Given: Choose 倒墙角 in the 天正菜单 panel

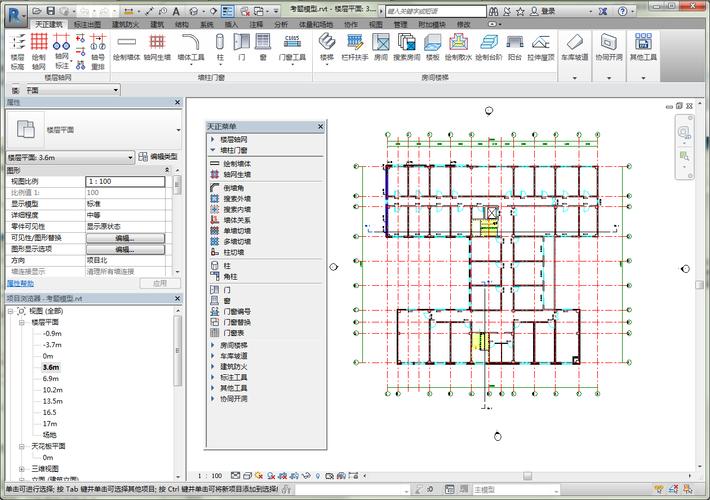Looking at the screenshot, I should tap(236, 187).
